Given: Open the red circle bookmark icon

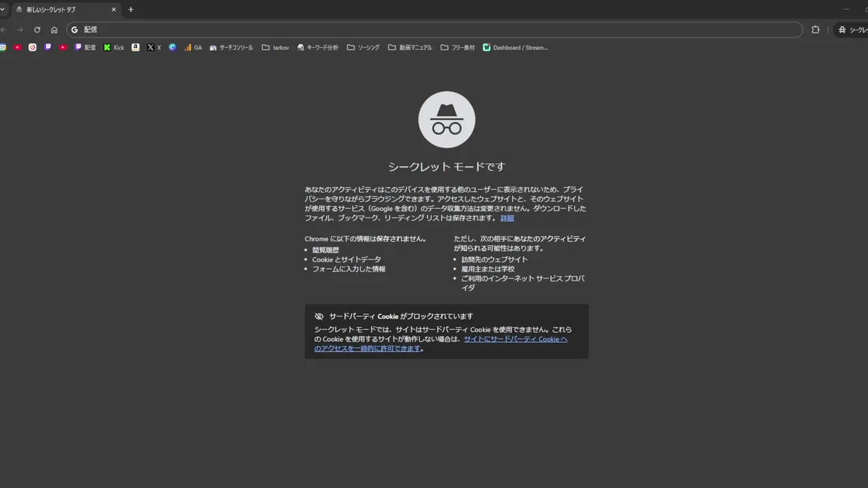Looking at the screenshot, I should (32, 47).
